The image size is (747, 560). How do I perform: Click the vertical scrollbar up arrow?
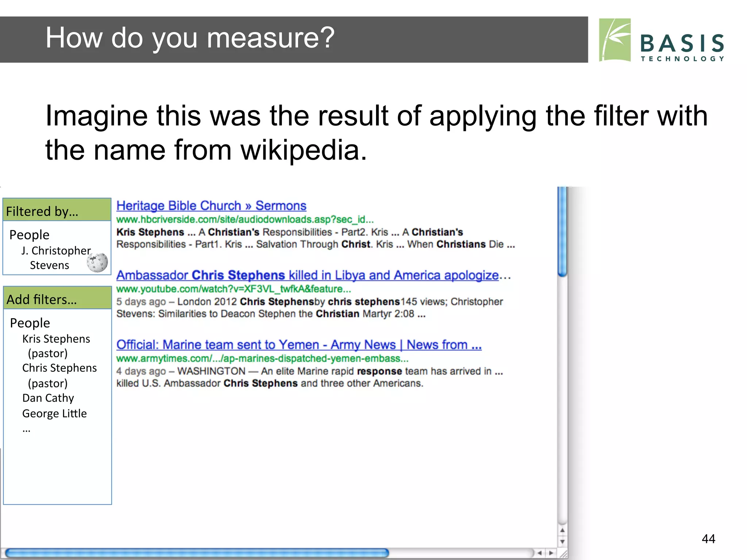562,530
